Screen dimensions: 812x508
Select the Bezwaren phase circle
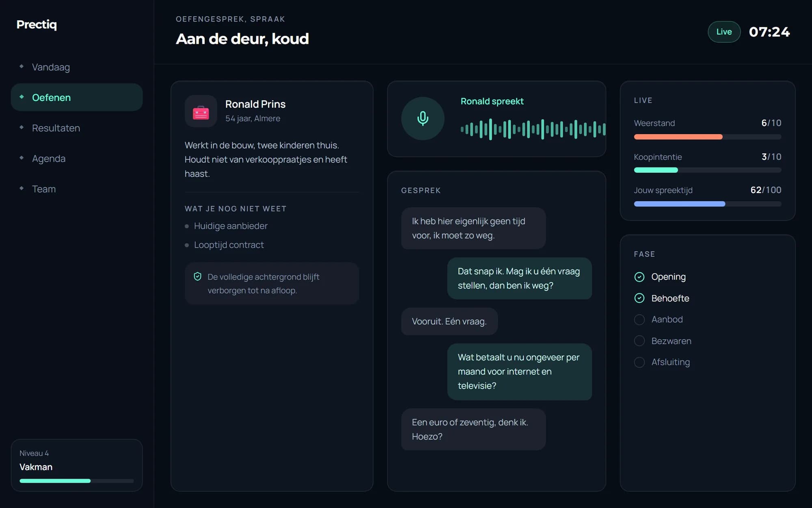[x=639, y=341]
